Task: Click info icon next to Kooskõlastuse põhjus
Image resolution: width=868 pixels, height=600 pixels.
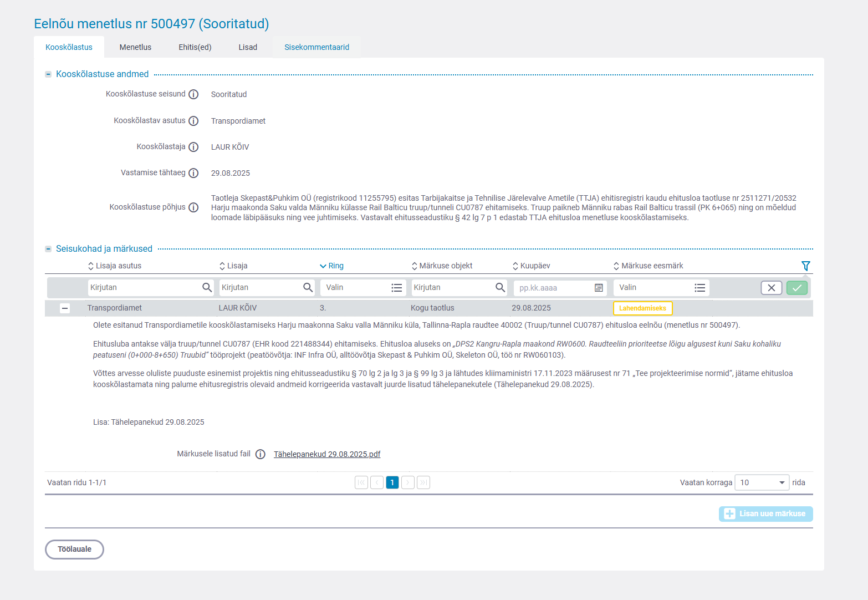Action: point(193,207)
